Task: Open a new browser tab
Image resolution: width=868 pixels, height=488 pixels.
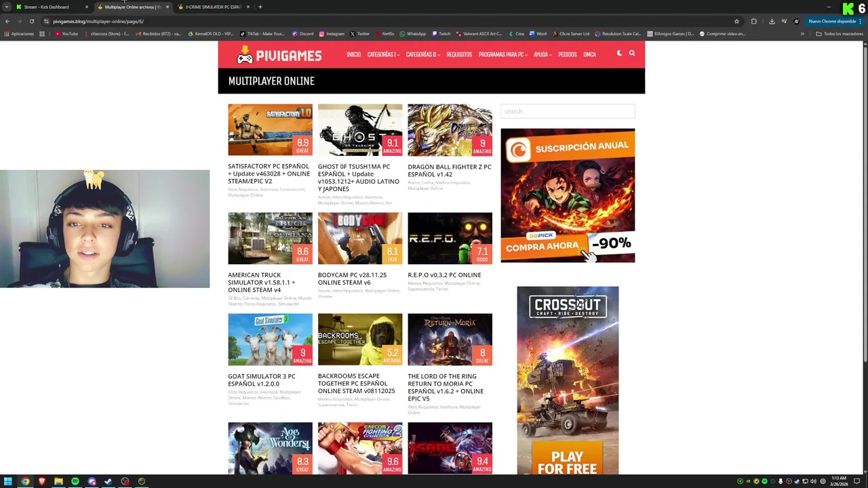Action: coord(260,7)
